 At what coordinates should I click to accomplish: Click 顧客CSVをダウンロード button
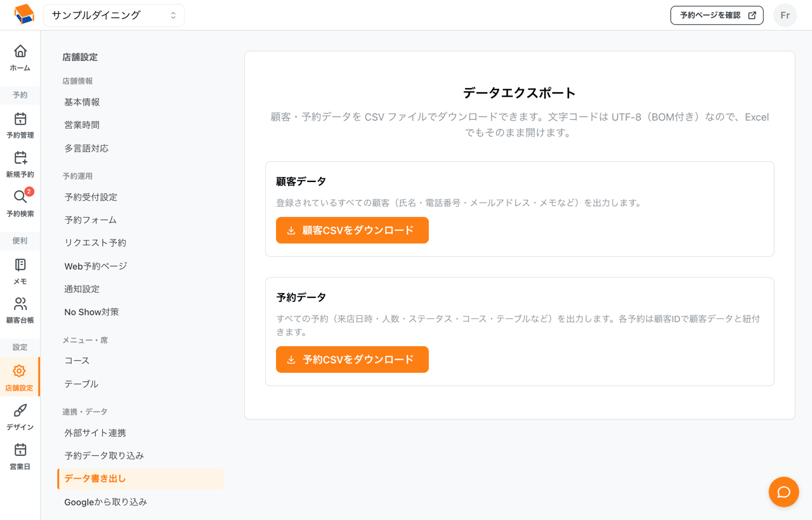(x=352, y=230)
